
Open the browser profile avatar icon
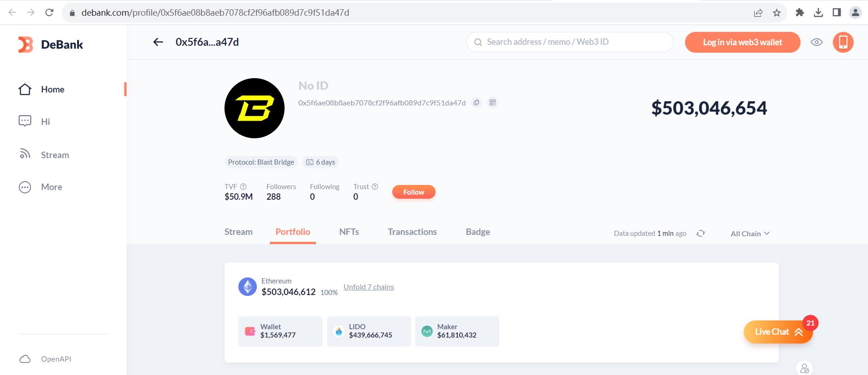[x=856, y=12]
